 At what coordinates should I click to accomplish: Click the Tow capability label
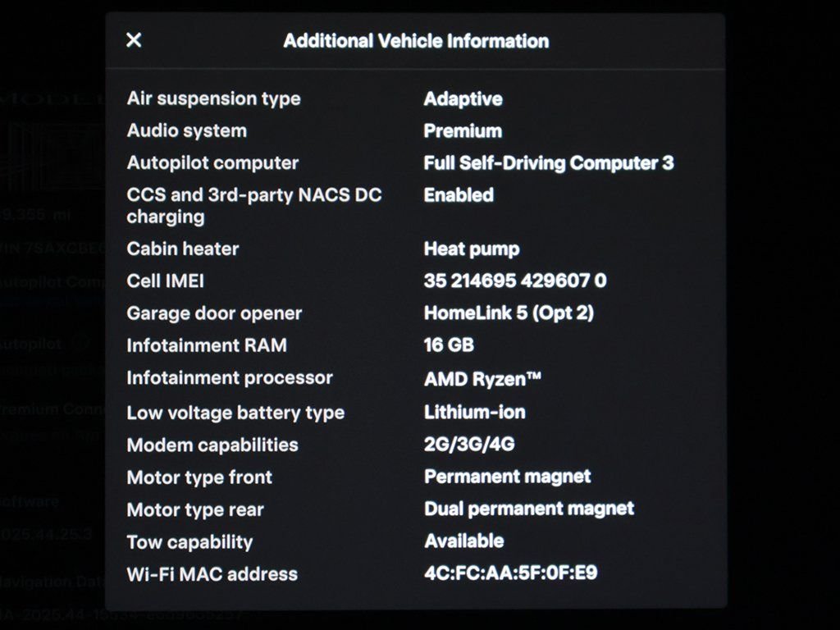[x=189, y=542]
